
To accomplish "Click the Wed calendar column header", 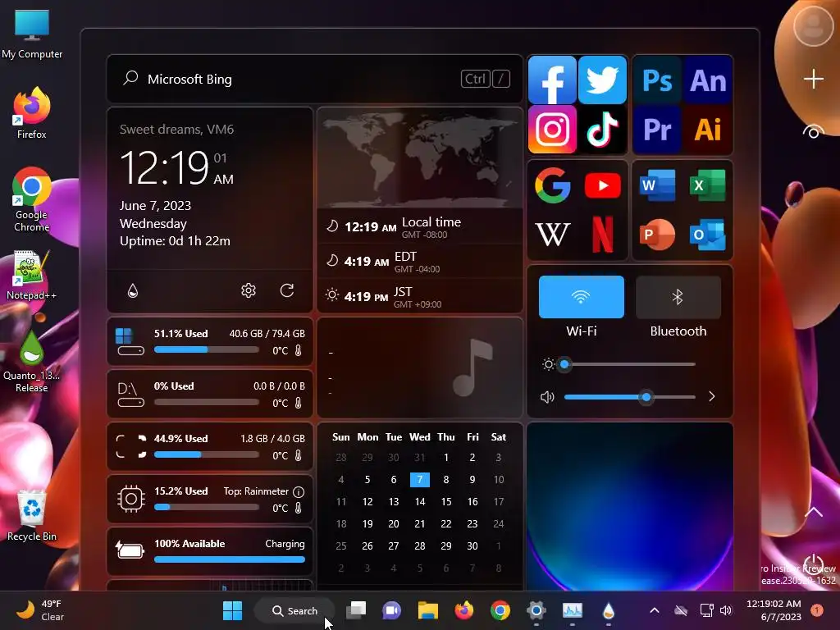I will point(419,437).
